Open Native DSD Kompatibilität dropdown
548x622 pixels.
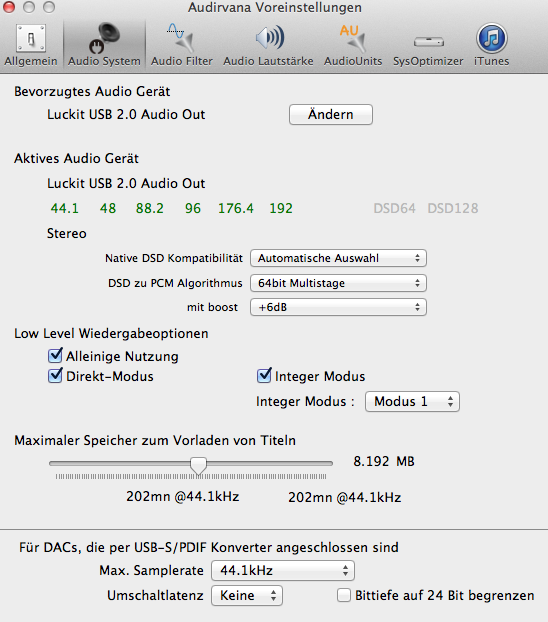pyautogui.click(x=338, y=258)
